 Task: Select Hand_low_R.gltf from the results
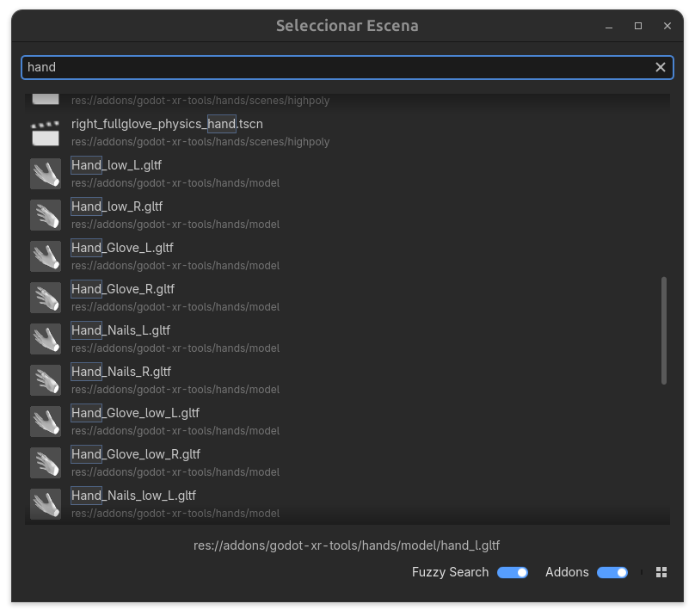(117, 206)
